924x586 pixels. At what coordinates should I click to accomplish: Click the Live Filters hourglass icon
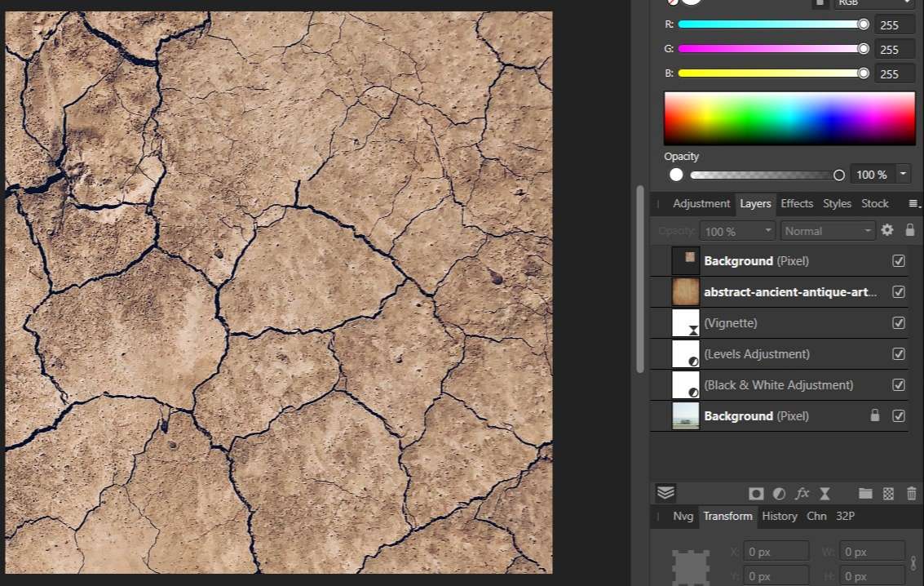point(825,494)
